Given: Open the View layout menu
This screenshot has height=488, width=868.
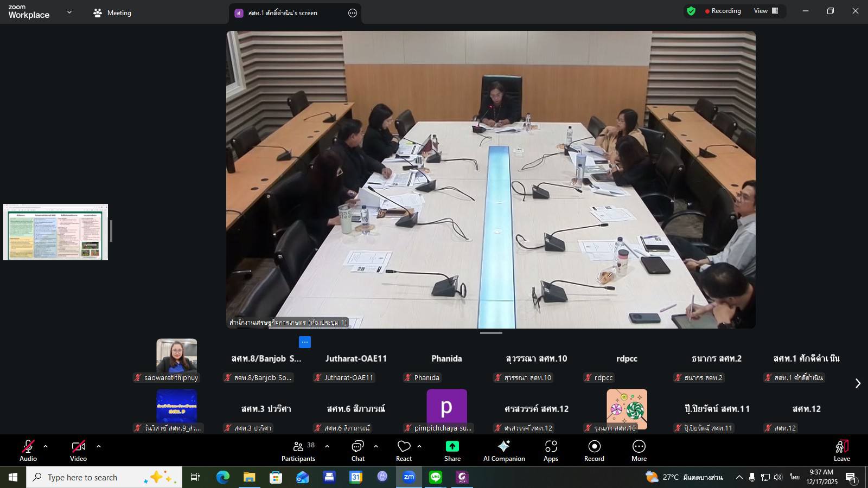Looking at the screenshot, I should [x=765, y=11].
